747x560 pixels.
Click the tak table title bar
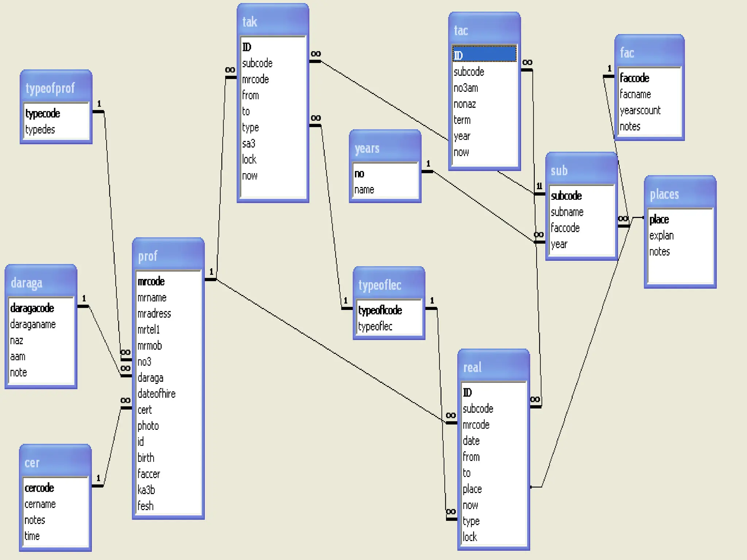coord(273,22)
